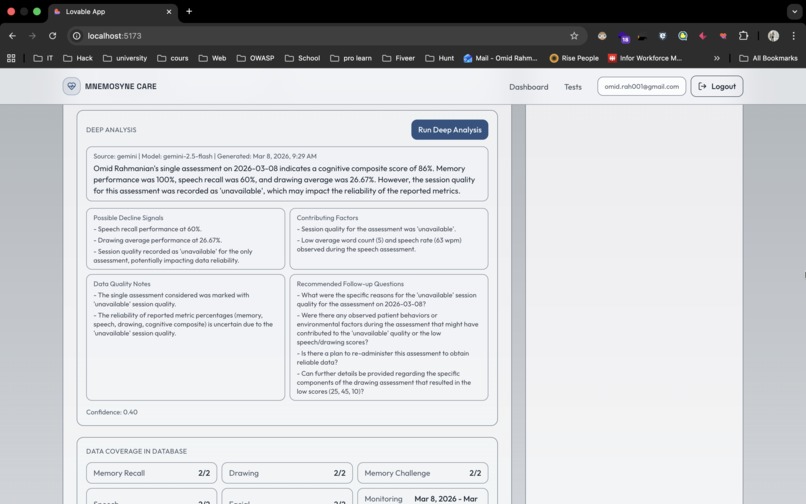Click the Run Deep Analysis button
Image resolution: width=806 pixels, height=504 pixels.
[x=449, y=130]
